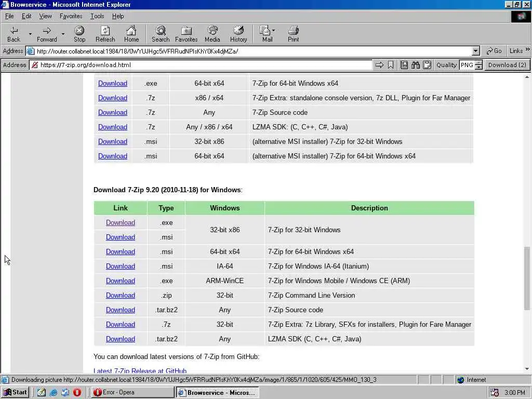Screen dimensions: 532x399
Task: Open the Favorites menu
Action: point(71,16)
